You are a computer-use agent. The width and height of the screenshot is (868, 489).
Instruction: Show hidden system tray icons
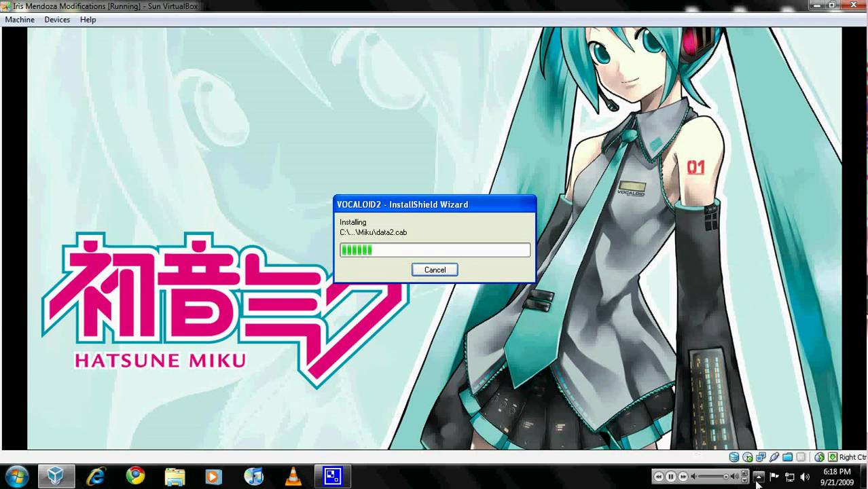click(x=759, y=477)
